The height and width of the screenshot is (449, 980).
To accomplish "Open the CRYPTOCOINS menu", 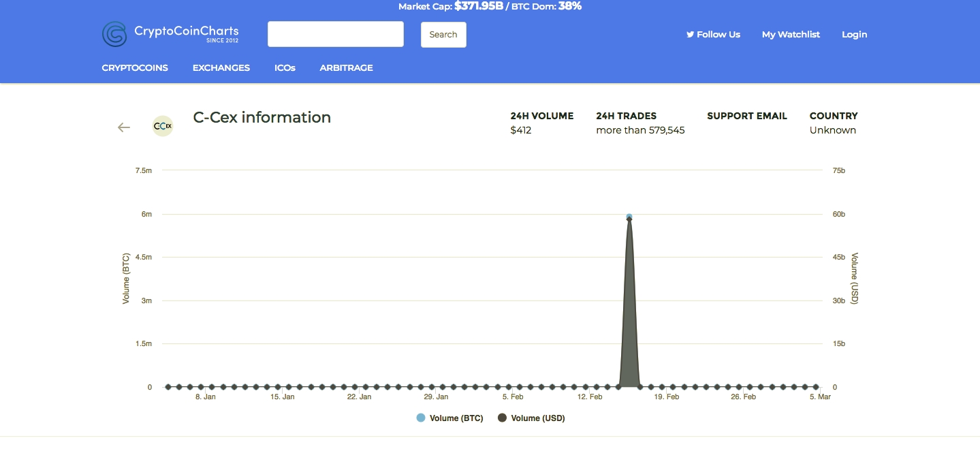I will (135, 67).
